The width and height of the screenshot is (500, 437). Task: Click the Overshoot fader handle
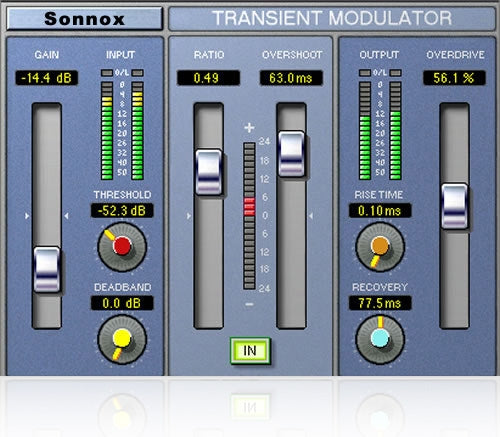click(291, 154)
